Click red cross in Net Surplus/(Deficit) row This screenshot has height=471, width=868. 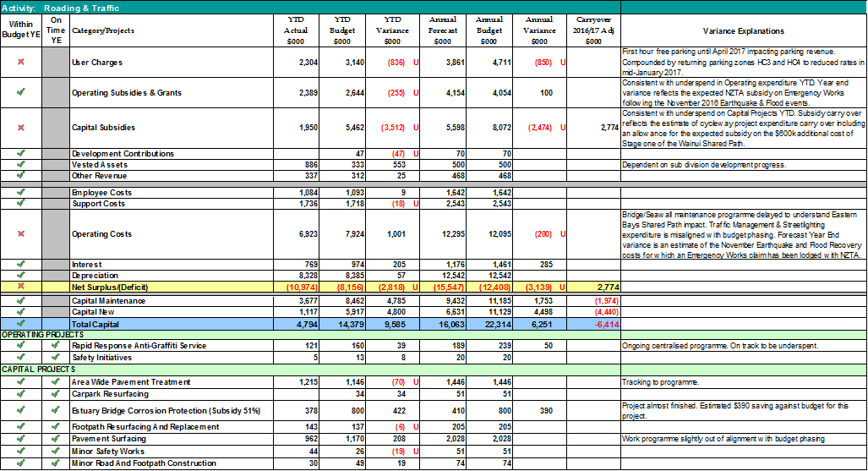[20, 288]
